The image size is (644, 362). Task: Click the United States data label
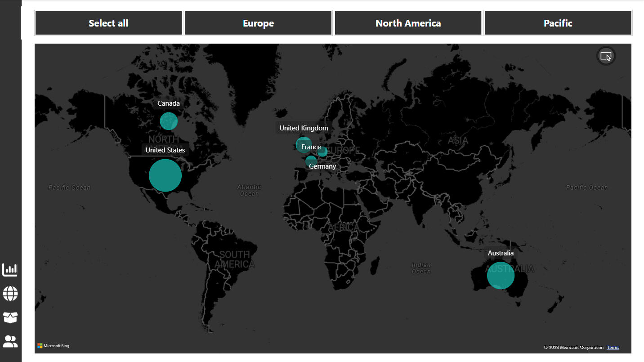pos(165,150)
